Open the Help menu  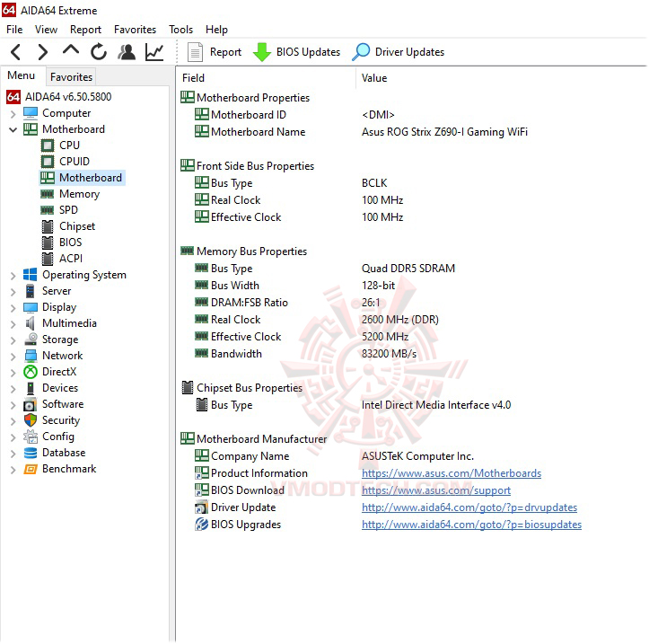(216, 30)
